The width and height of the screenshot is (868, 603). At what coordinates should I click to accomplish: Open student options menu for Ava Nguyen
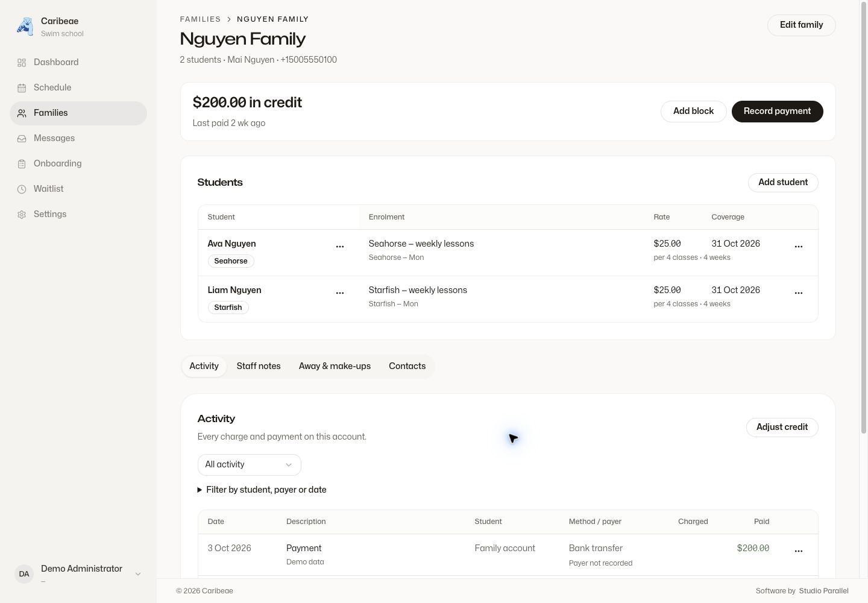point(340,247)
